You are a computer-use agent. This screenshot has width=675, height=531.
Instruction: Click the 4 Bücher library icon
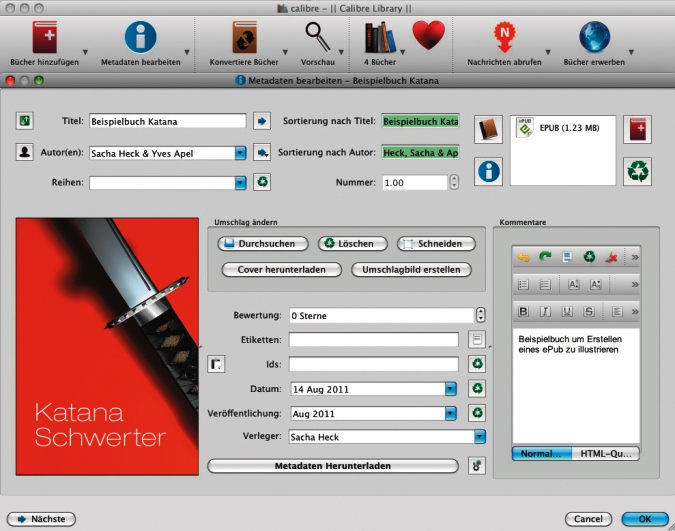pyautogui.click(x=380, y=37)
